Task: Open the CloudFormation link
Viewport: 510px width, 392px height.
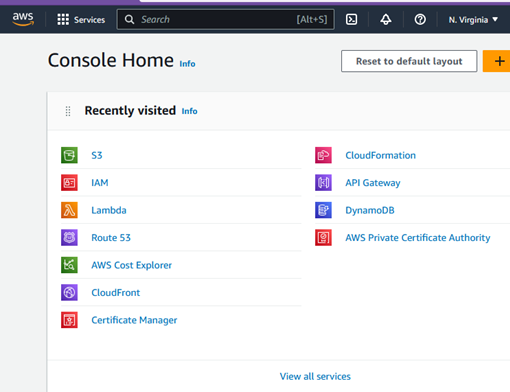Action: [x=380, y=155]
